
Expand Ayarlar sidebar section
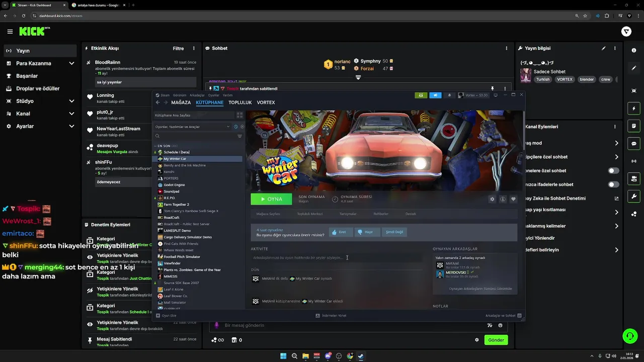click(x=71, y=126)
